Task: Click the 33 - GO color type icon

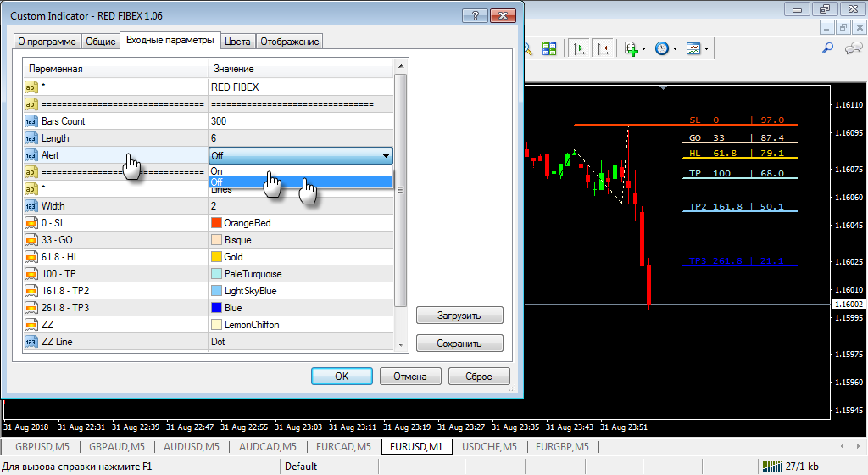Action: pyautogui.click(x=31, y=240)
